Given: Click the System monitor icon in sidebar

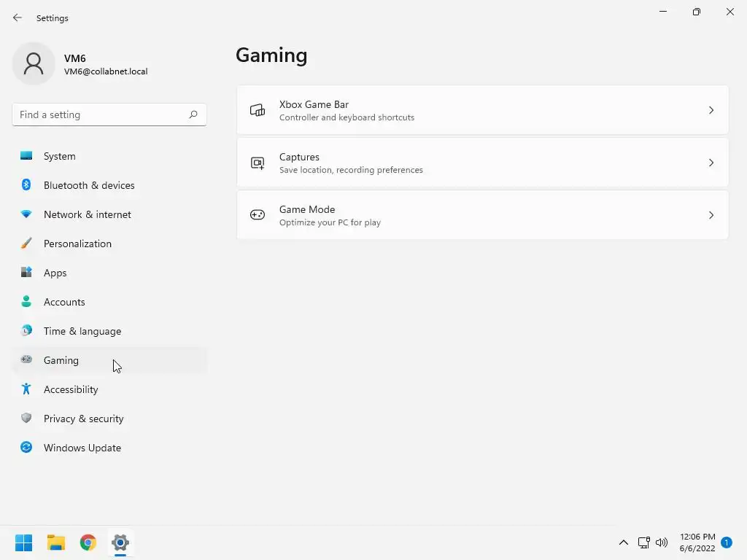Looking at the screenshot, I should pos(26,156).
